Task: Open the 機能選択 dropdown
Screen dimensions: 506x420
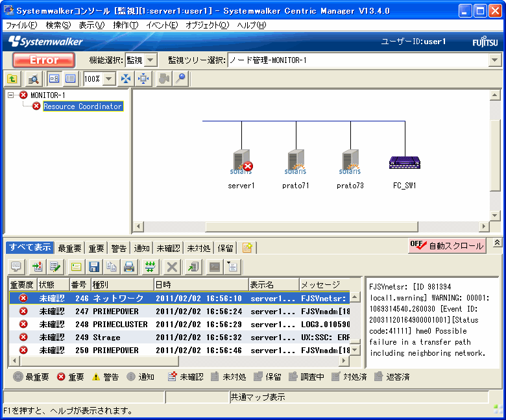Action: pos(150,60)
